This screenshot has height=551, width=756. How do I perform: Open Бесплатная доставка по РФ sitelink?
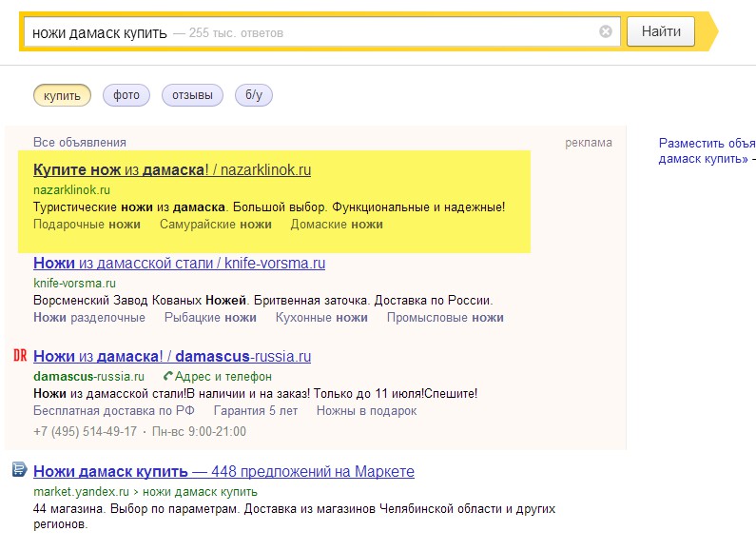[114, 411]
